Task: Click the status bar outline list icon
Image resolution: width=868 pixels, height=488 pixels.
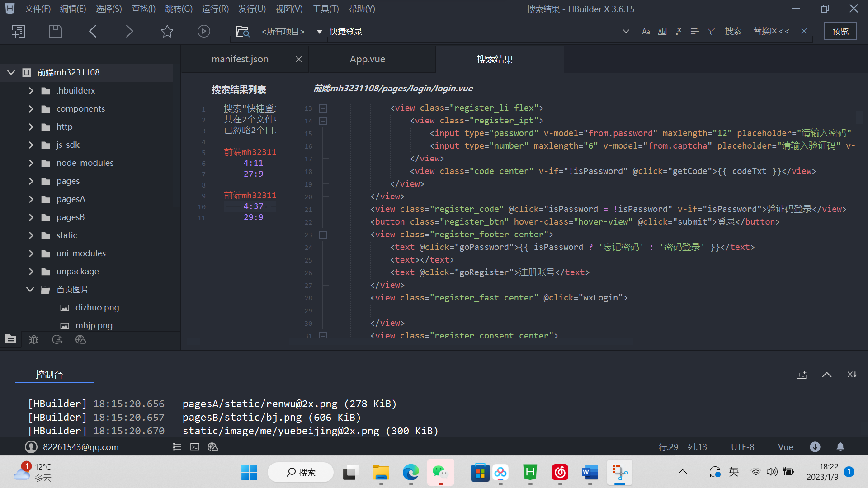Action: click(177, 447)
